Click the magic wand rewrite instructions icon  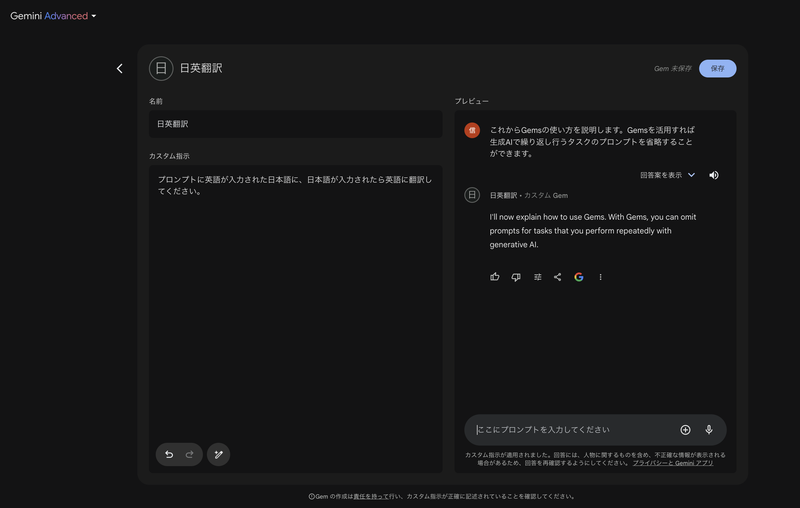click(x=218, y=455)
